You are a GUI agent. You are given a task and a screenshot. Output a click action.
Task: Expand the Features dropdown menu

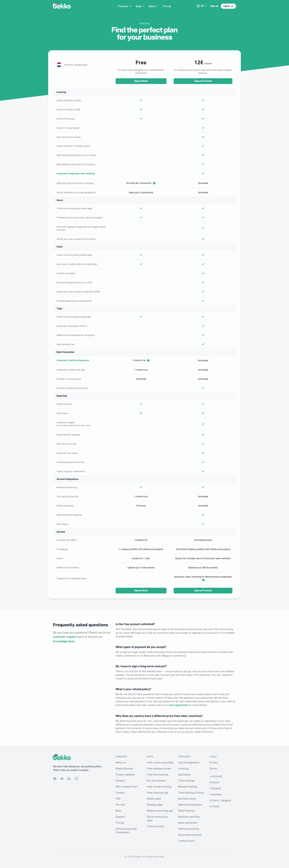124,6
